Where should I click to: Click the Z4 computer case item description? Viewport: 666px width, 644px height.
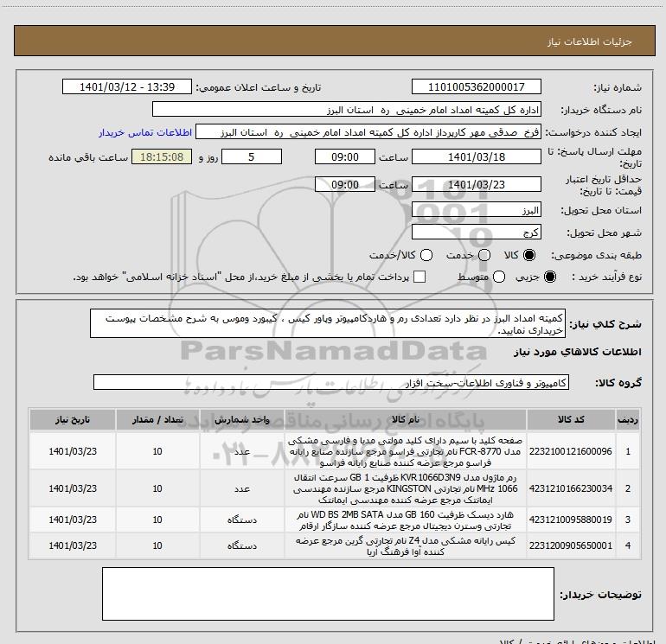pyautogui.click(x=405, y=546)
